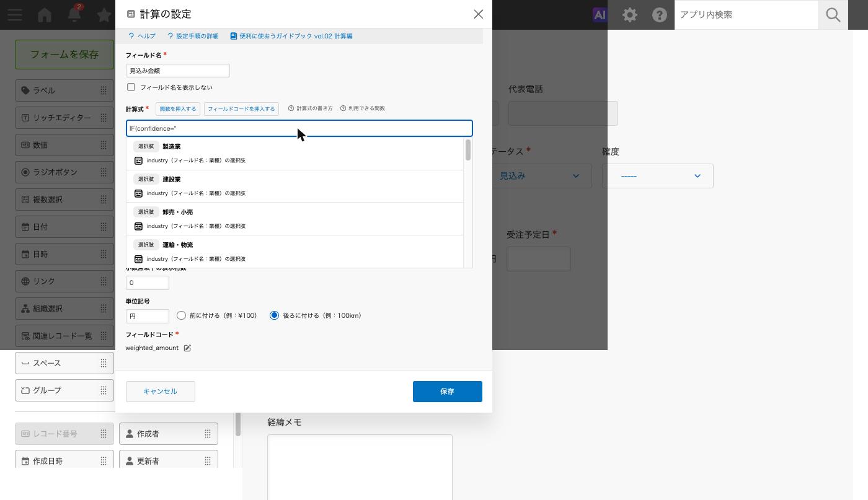Close the 計算の設定 dialog
868x500 pixels.
pos(478,14)
